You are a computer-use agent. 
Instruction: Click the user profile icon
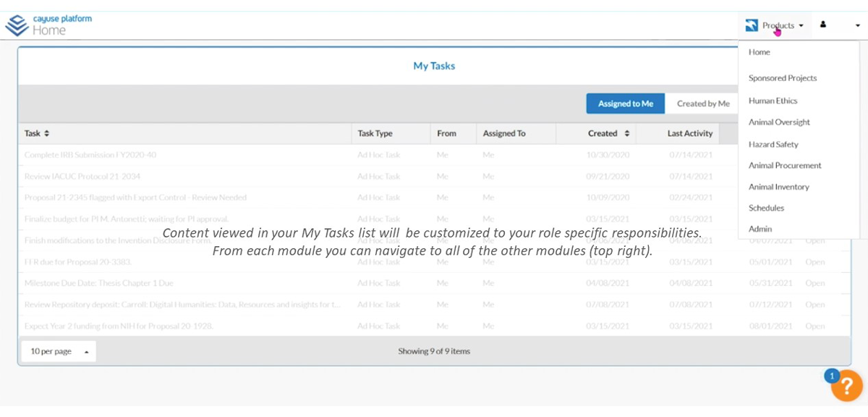pyautogui.click(x=823, y=25)
